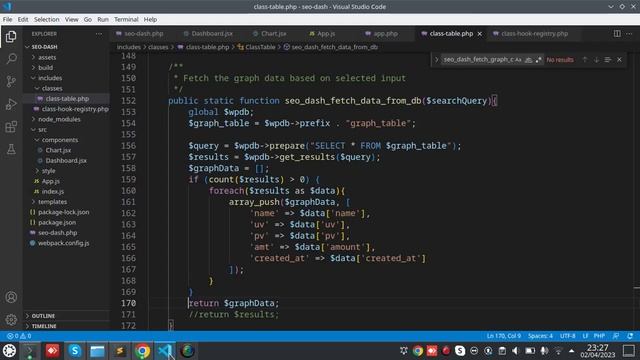640x360 pixels.
Task: Open the Run and Debug view
Action: click(11, 104)
